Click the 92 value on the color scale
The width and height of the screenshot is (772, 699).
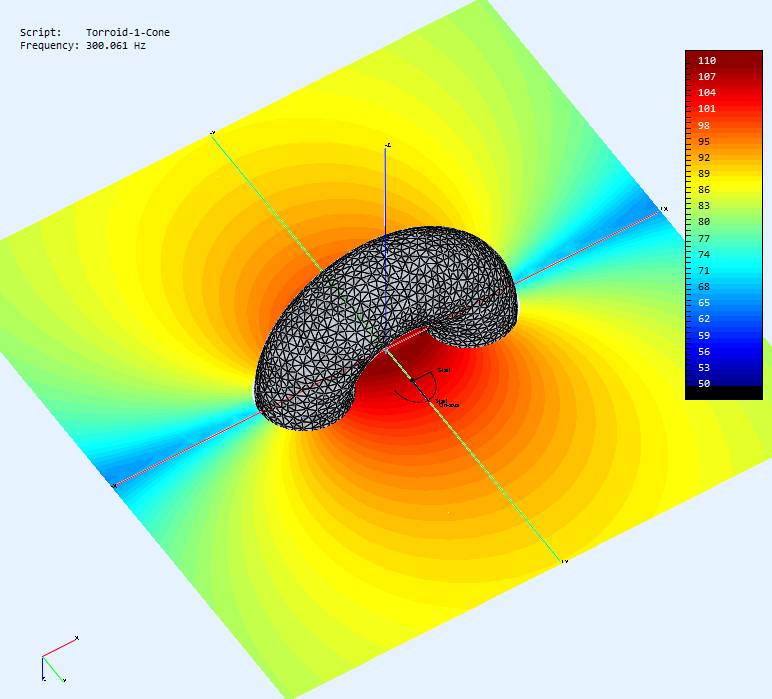(x=704, y=158)
